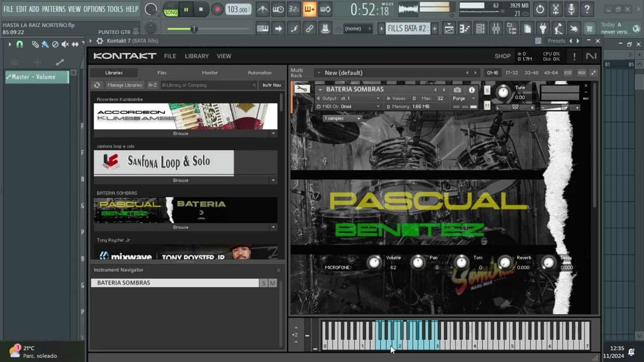
Task: Open FL Studio PATTERNS menu
Action: pyautogui.click(x=53, y=9)
